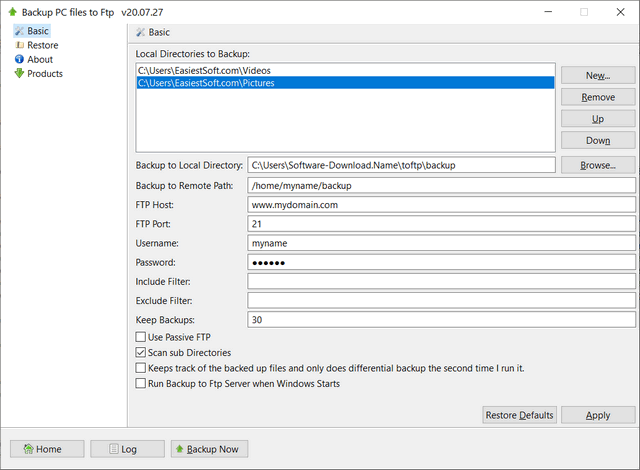The height and width of the screenshot is (470, 640).
Task: Browse for local backup directory
Action: [x=598, y=165]
